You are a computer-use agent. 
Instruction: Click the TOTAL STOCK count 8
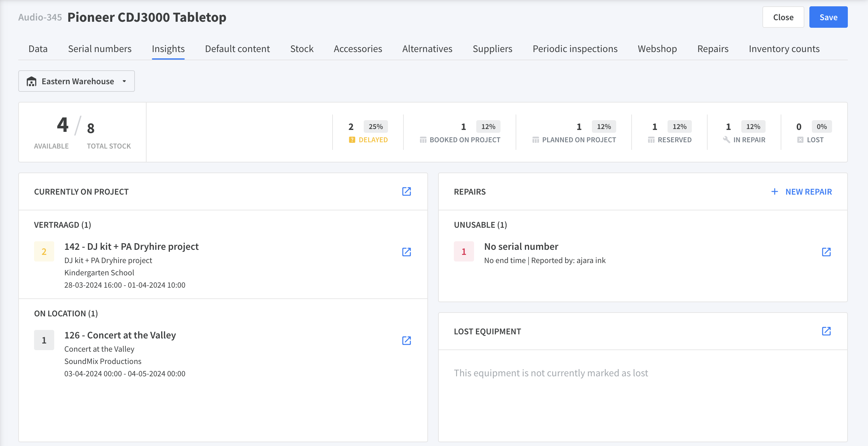pyautogui.click(x=91, y=128)
